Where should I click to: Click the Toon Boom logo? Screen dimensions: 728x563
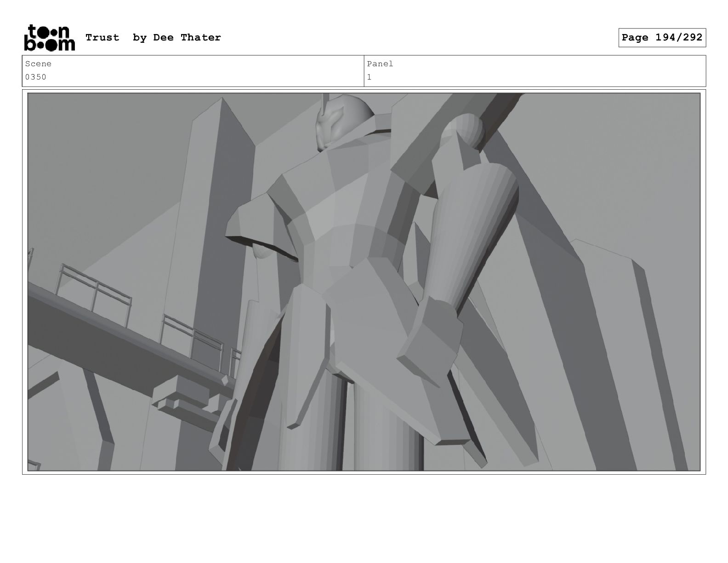49,38
